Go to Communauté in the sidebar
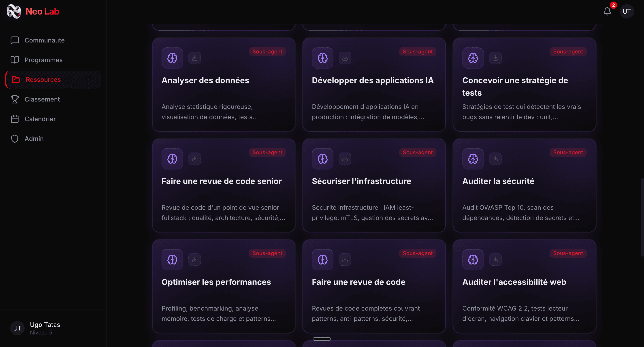 pyautogui.click(x=45, y=40)
